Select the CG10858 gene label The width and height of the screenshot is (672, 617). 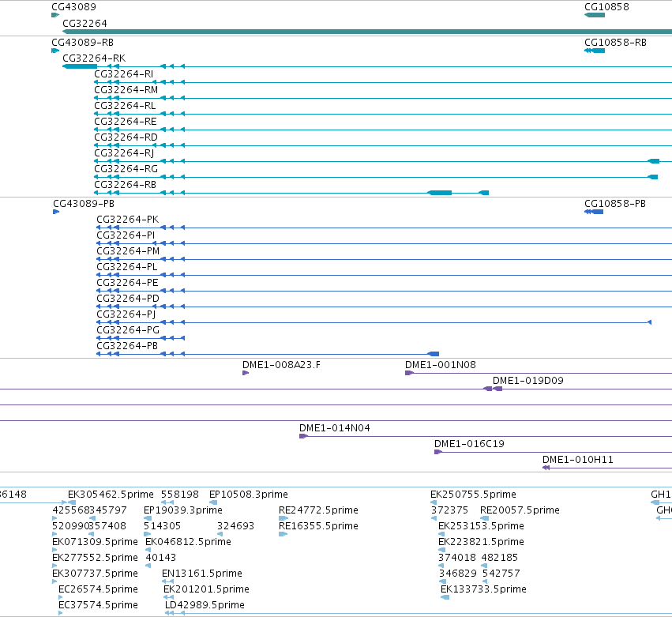point(606,7)
